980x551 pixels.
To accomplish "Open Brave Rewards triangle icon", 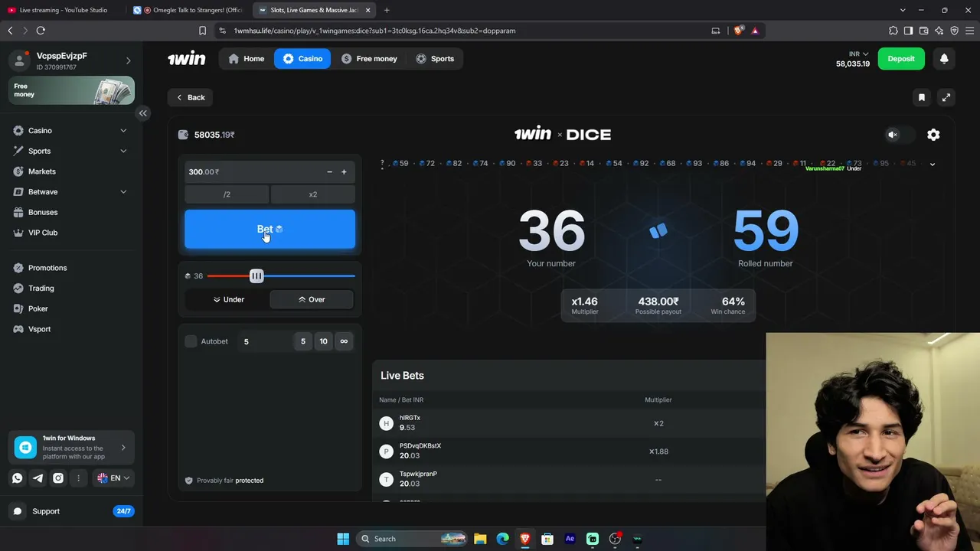I will tap(755, 31).
